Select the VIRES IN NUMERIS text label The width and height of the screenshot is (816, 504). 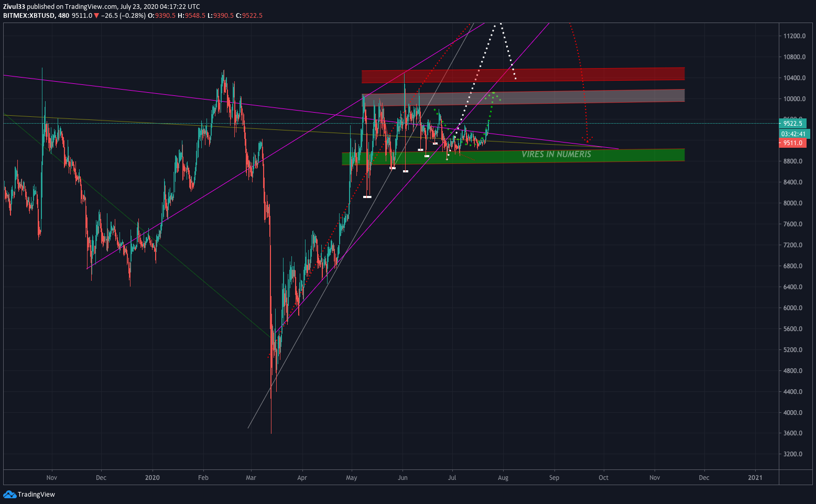pos(556,154)
